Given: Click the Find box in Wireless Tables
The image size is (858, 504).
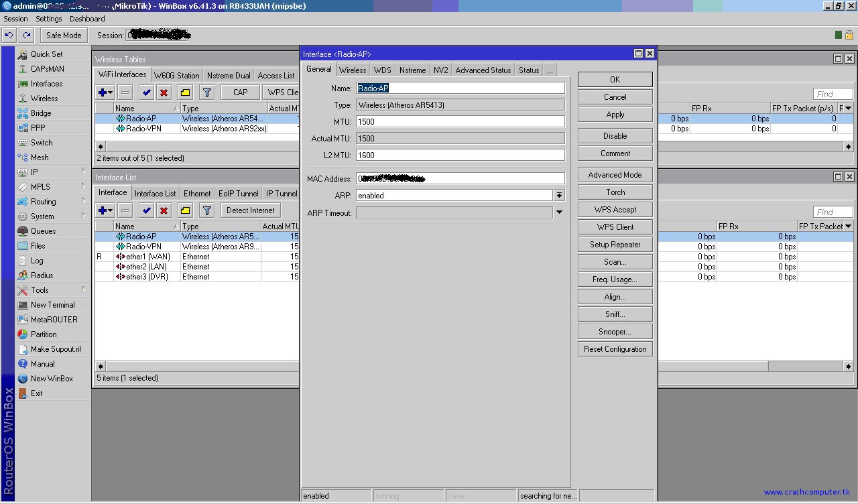Looking at the screenshot, I should tap(833, 94).
